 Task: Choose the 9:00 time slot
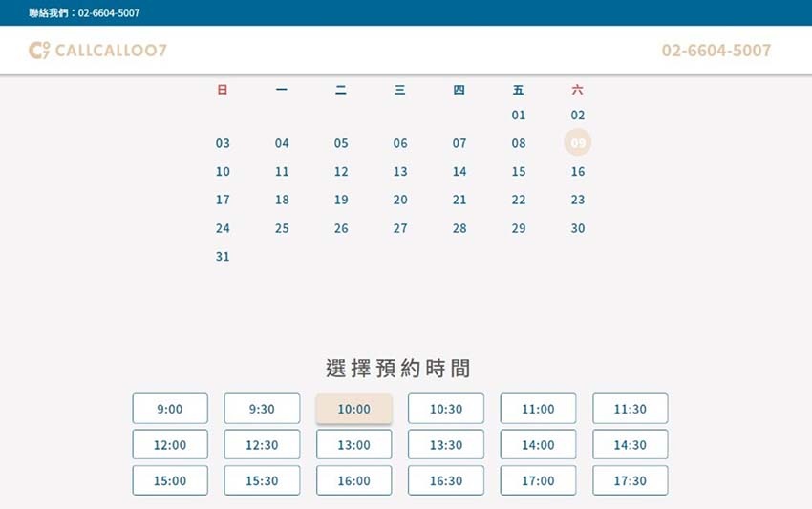point(170,409)
